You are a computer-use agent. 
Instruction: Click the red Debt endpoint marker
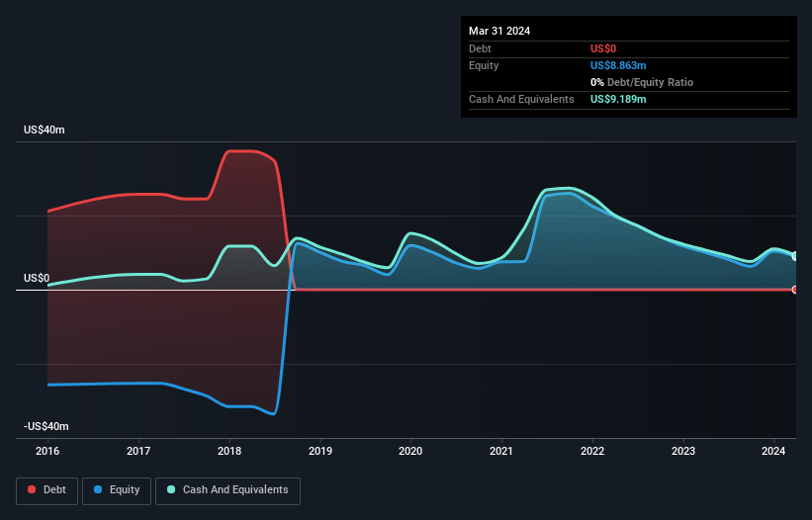tap(795, 290)
